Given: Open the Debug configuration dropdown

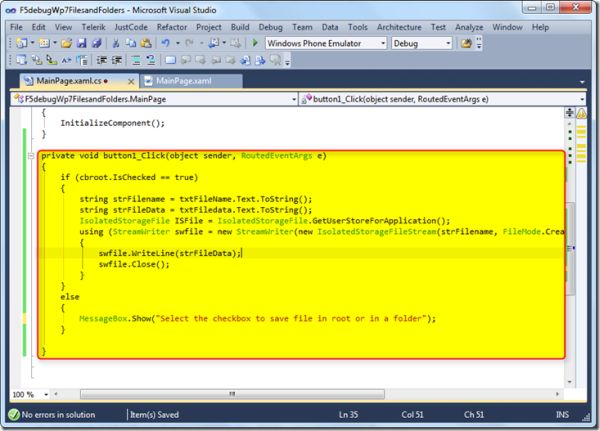Looking at the screenshot, I should point(449,44).
